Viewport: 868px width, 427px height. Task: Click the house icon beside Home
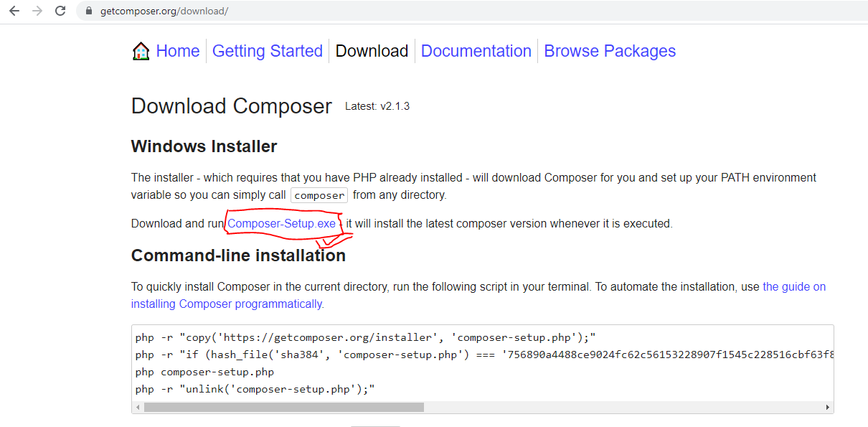141,51
